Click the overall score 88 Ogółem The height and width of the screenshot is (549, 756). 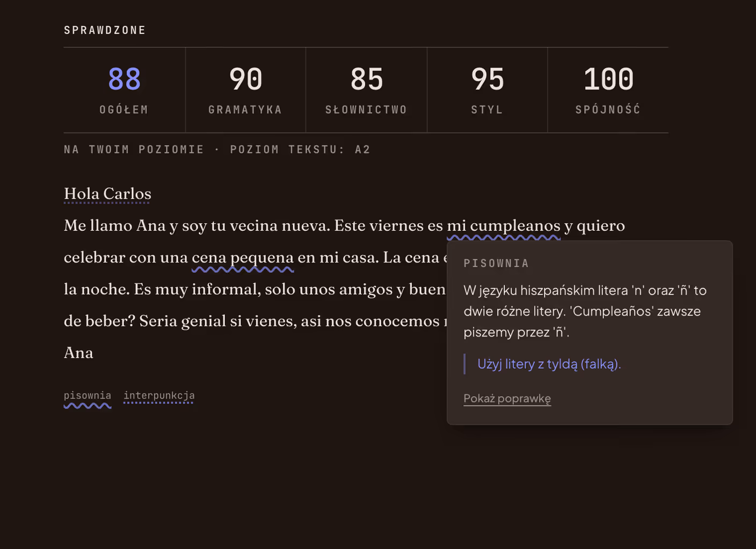(124, 90)
